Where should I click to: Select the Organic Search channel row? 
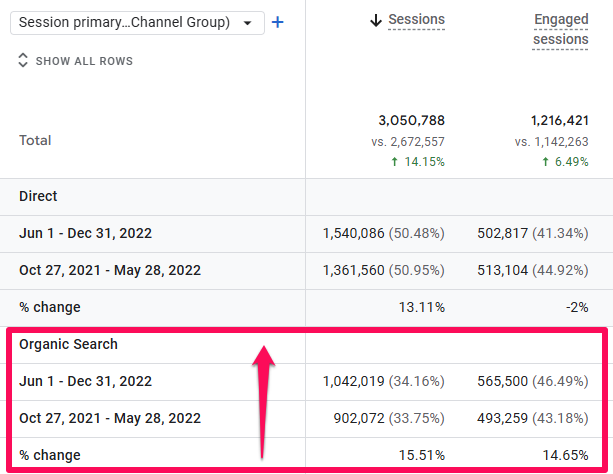coord(68,344)
